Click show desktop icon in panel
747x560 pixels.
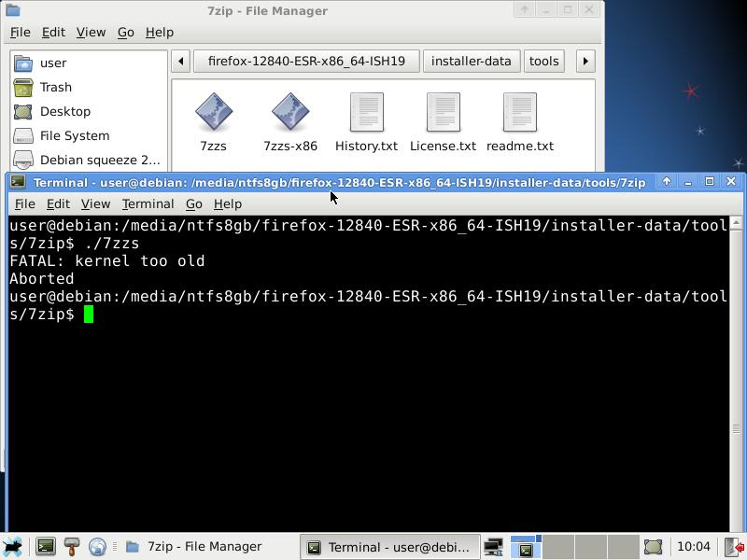click(x=653, y=547)
